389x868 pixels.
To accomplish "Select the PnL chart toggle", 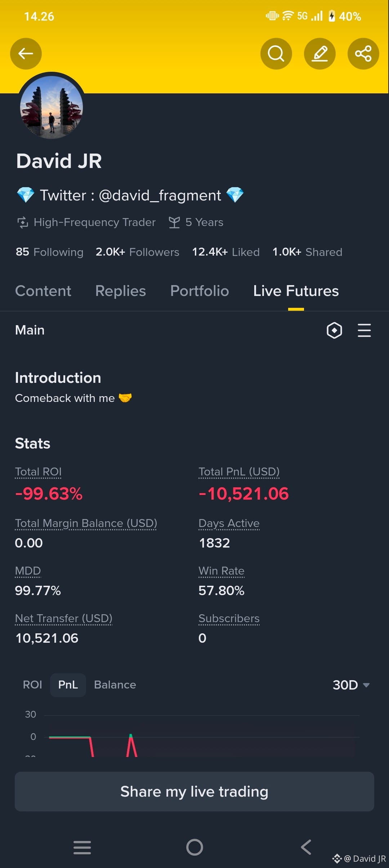I will [x=68, y=685].
